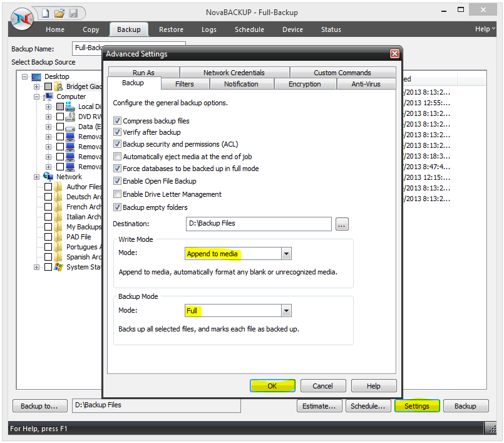Open the Network Credentials tab
Image resolution: width=504 pixels, height=443 pixels.
point(234,73)
